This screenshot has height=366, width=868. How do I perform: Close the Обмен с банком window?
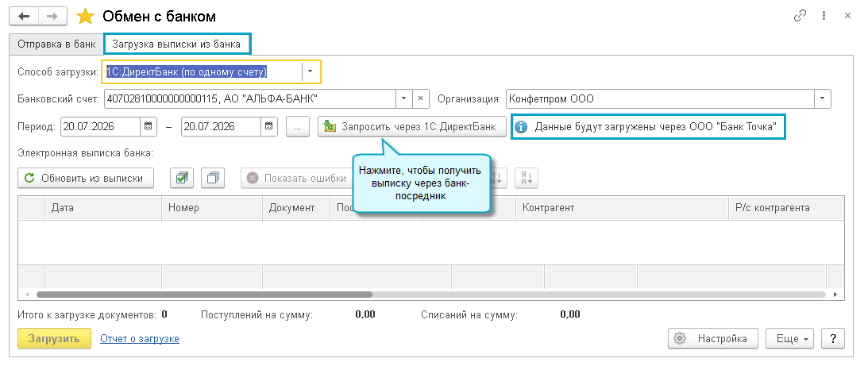pyautogui.click(x=847, y=16)
